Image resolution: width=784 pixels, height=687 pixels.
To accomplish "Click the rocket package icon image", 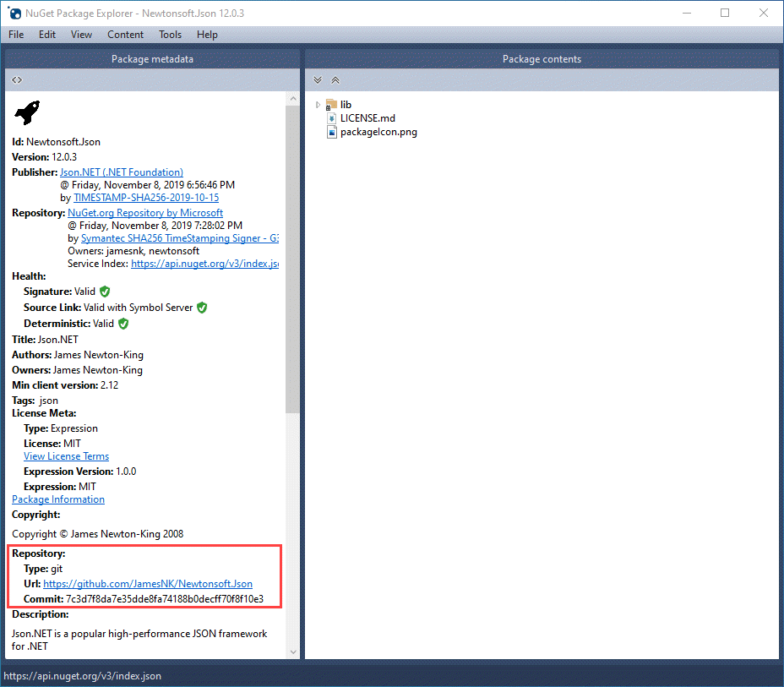I will pos(27,112).
